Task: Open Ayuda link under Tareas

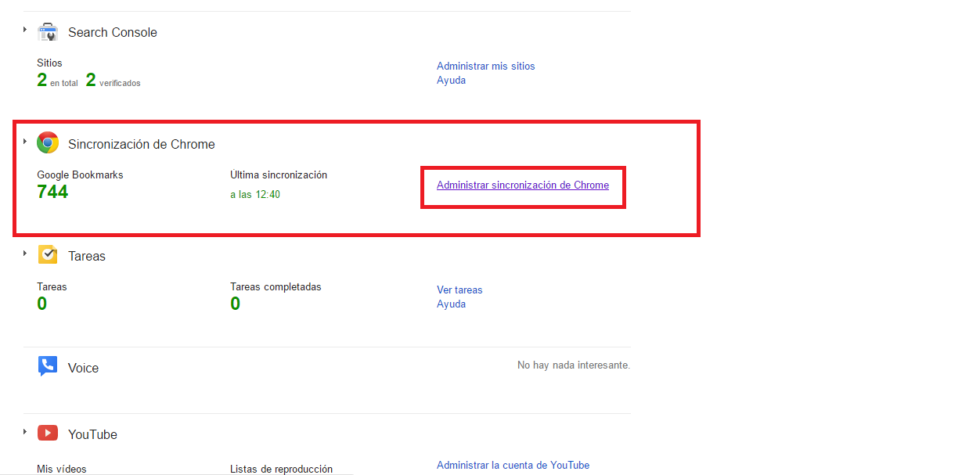Action: (x=451, y=304)
